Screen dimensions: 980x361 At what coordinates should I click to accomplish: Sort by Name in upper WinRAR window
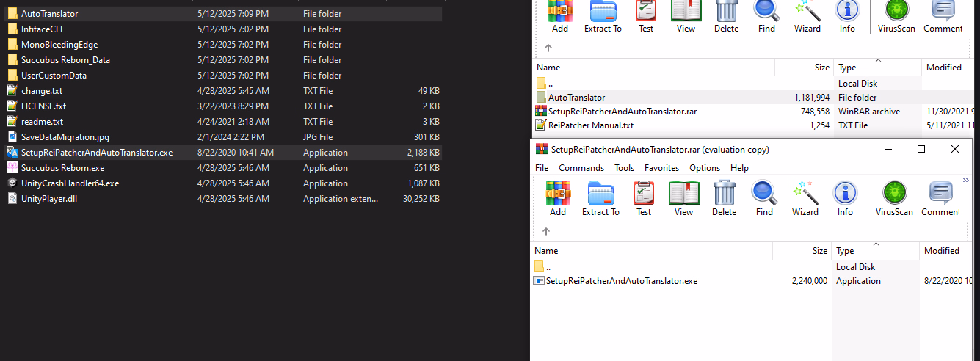653,68
